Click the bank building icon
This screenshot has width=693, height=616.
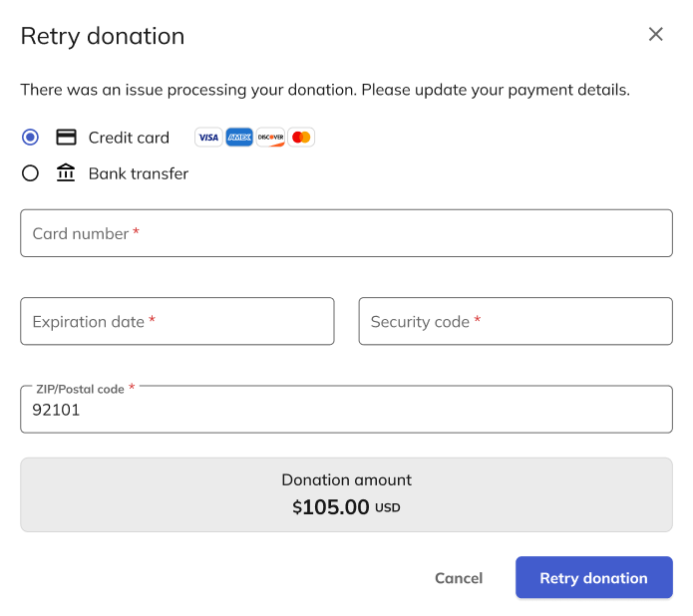click(66, 173)
